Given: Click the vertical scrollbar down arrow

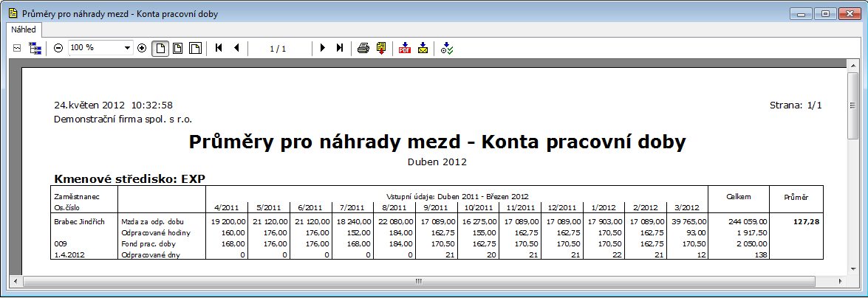Looking at the screenshot, I should click(x=853, y=268).
